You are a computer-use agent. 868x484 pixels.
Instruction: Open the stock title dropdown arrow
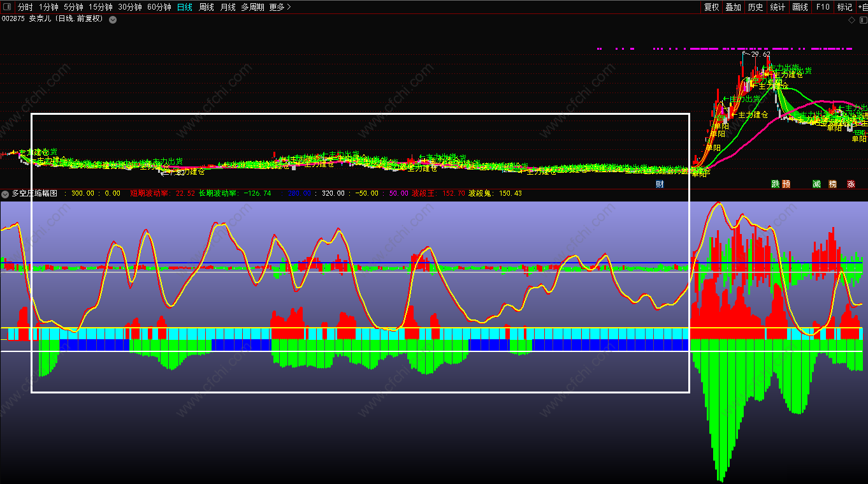tap(113, 19)
